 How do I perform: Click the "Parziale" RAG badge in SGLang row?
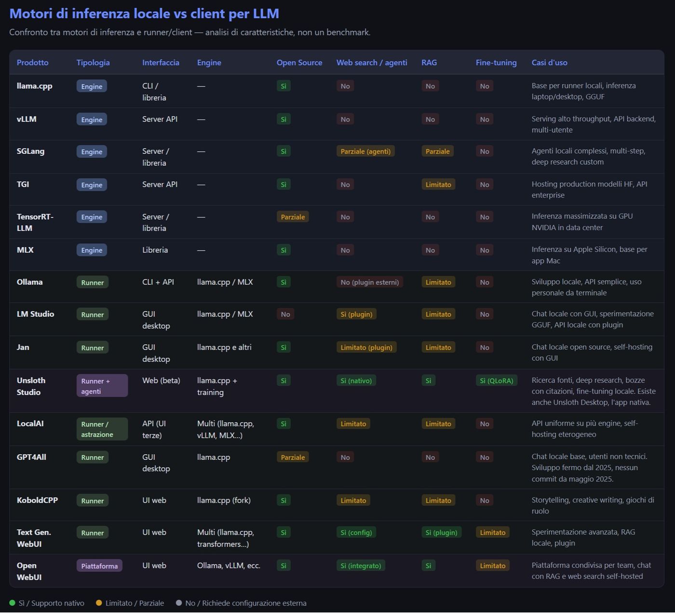438,151
